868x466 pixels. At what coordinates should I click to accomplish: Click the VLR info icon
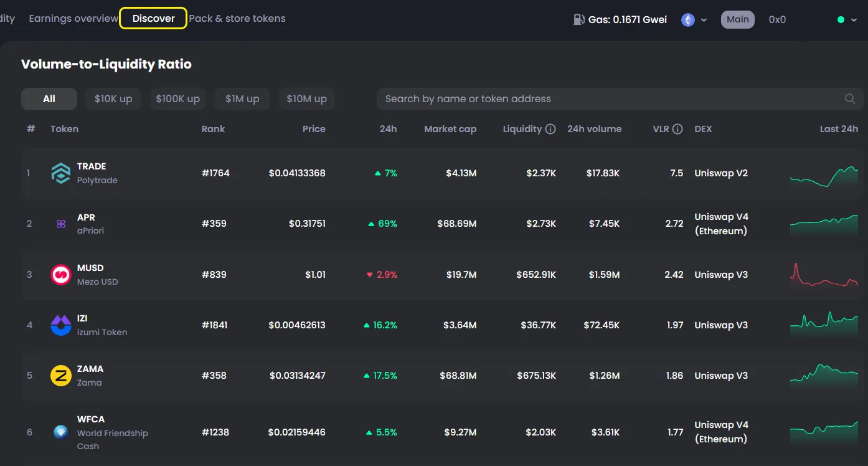[x=677, y=129]
